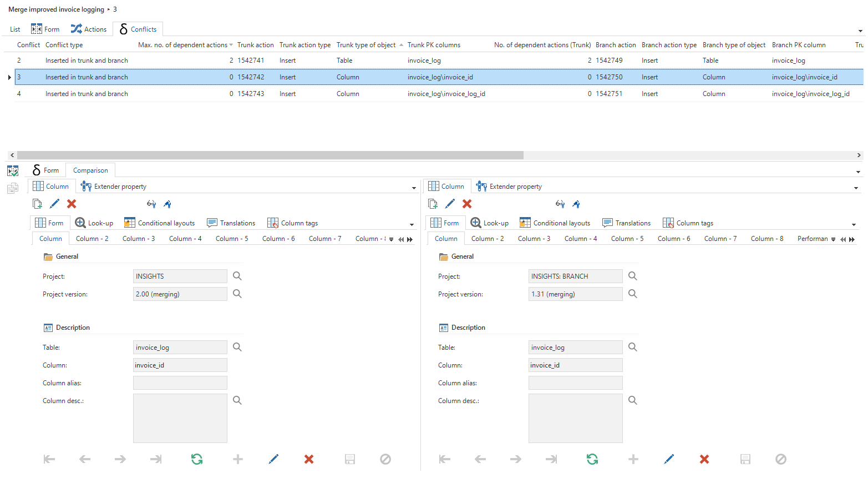Expand the right Extender property tab dropdown

coord(856,188)
